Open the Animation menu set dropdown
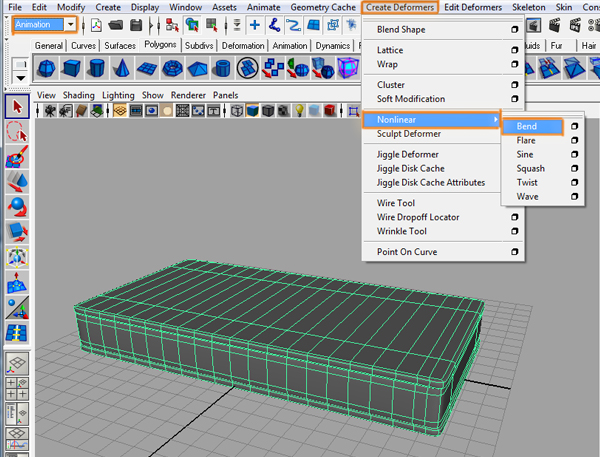600x457 pixels. 70,25
